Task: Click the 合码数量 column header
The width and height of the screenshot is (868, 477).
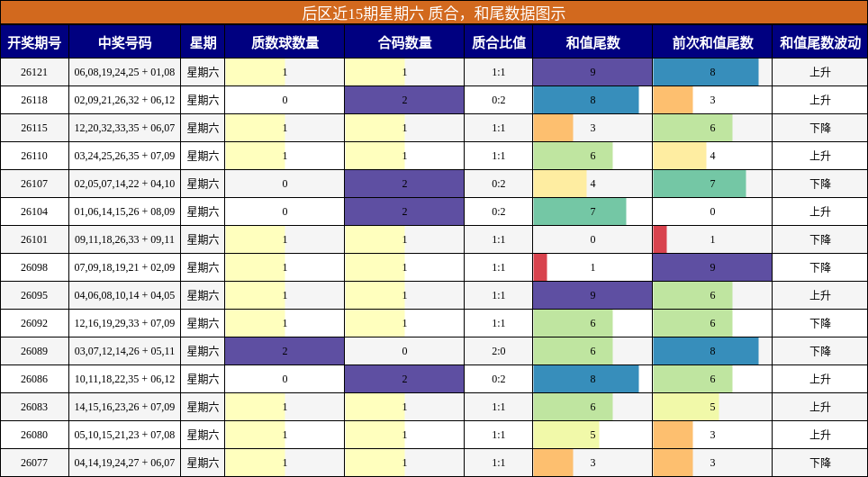Action: pos(404,42)
